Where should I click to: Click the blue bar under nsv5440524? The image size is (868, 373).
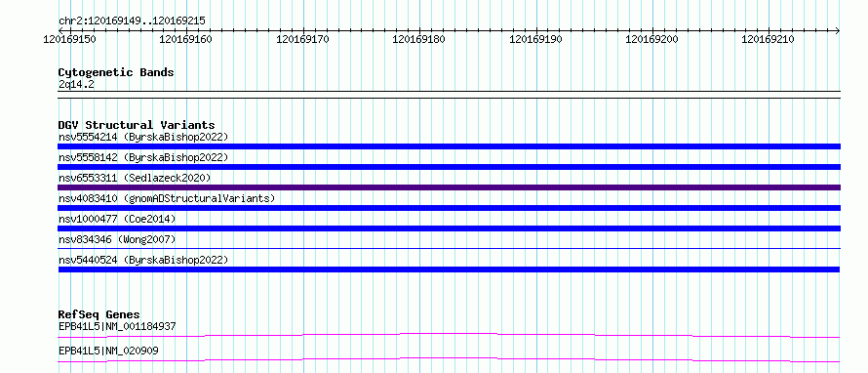click(x=449, y=269)
